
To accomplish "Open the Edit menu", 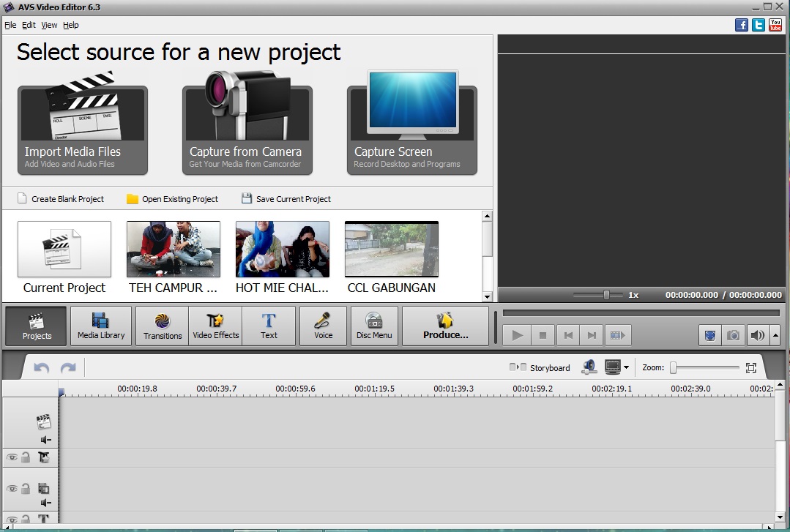I will (29, 24).
